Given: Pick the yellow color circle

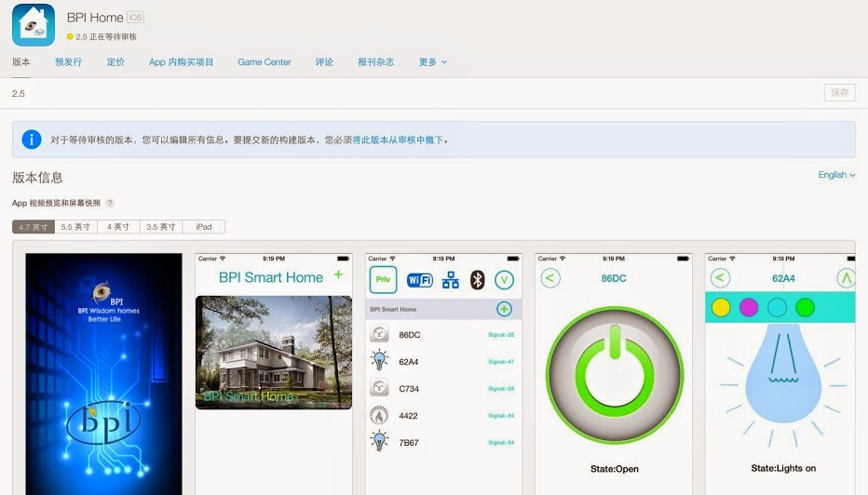Looking at the screenshot, I should [x=721, y=307].
